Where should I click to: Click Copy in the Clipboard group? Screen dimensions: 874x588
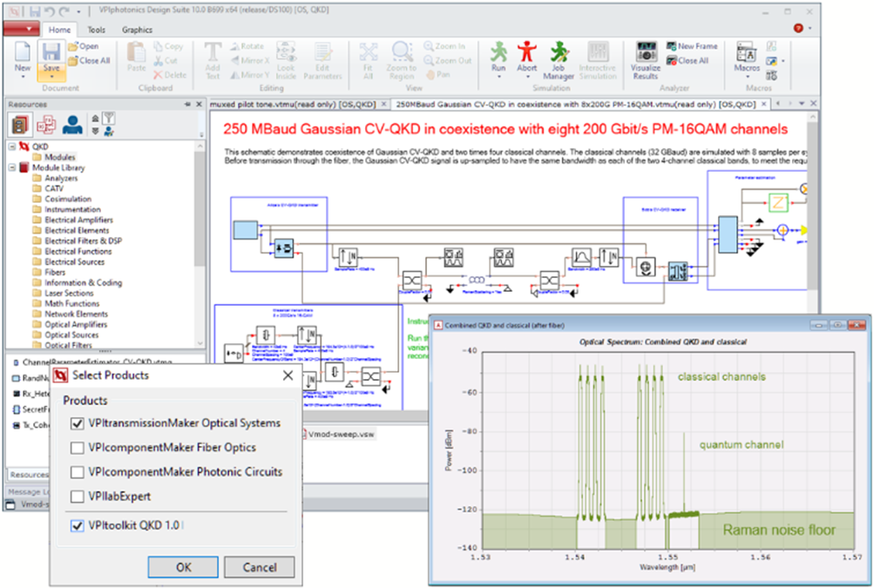tap(168, 46)
